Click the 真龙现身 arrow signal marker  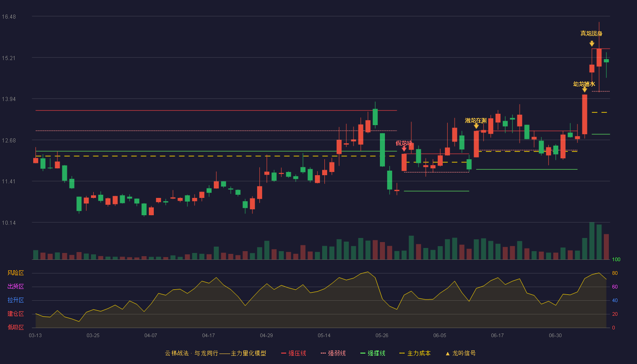pyautogui.click(x=592, y=44)
